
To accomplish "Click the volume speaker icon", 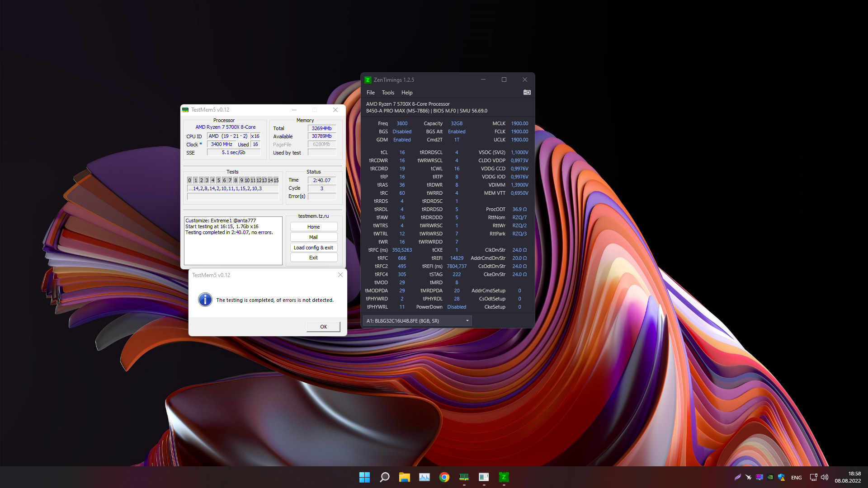I will point(825,477).
